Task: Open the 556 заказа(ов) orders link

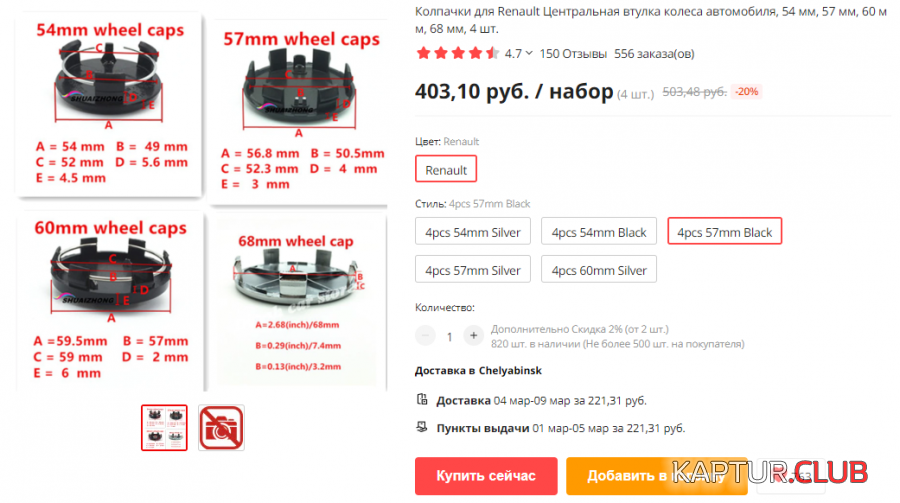Action: pos(654,54)
